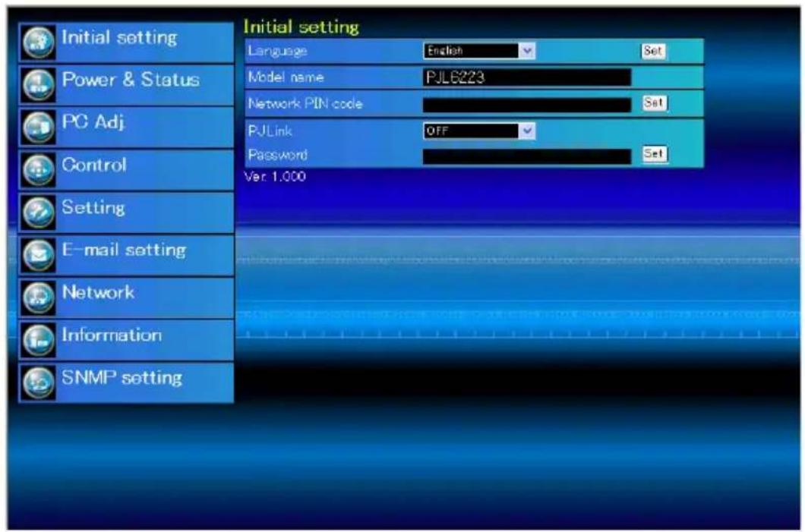Click the Password label
This screenshot has height=532, width=805.
click(277, 155)
